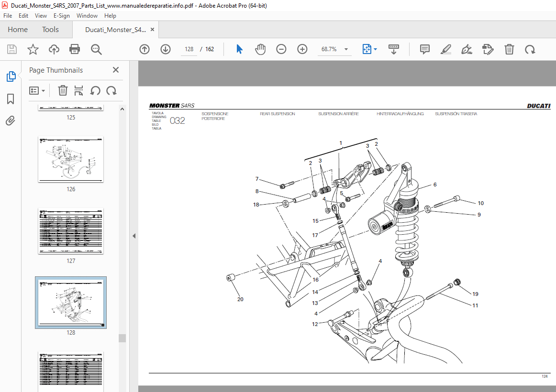Viewport: 556px width, 392px height.
Task: Open the Attachments paperclip panel
Action: coord(11,121)
